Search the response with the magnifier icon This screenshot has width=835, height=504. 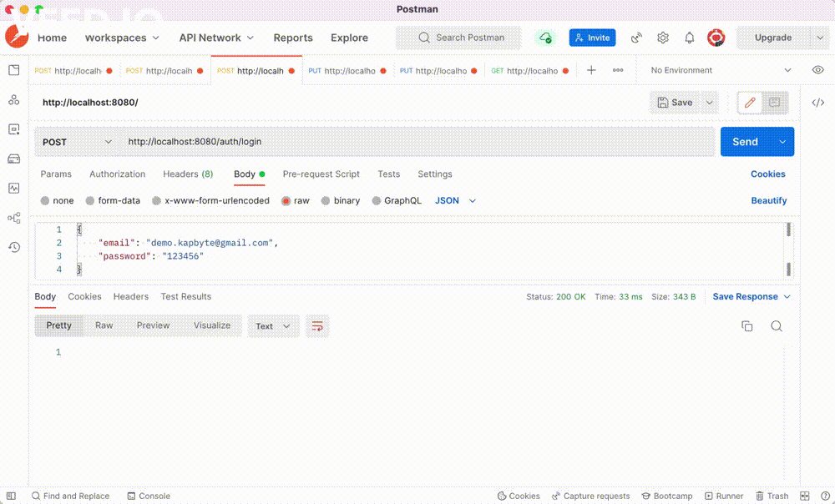coord(777,326)
